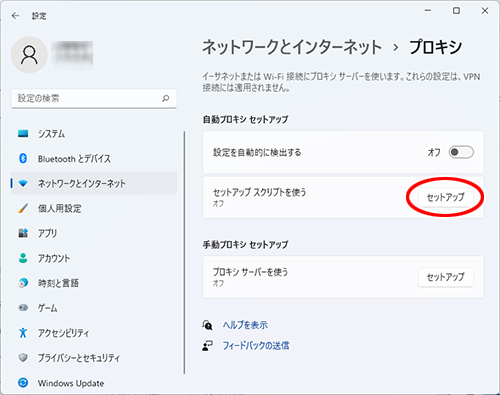Open the ヘルプを表示 link

click(x=245, y=325)
